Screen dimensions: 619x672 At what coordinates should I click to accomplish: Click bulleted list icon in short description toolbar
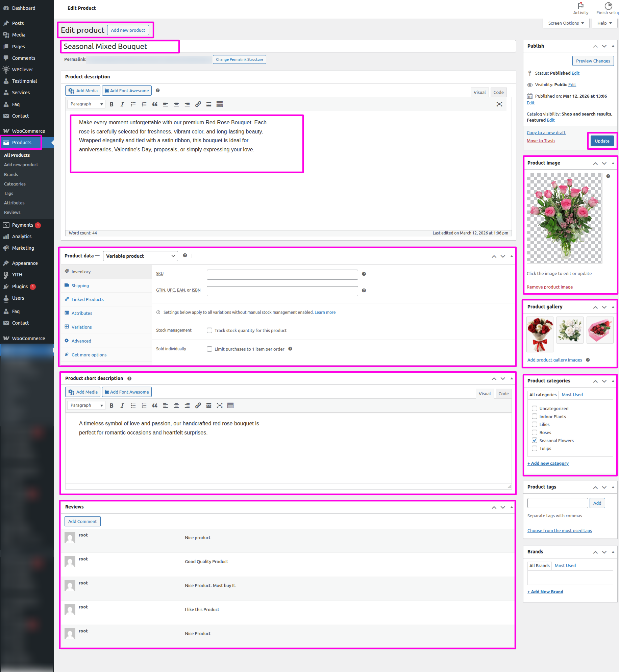point(133,405)
